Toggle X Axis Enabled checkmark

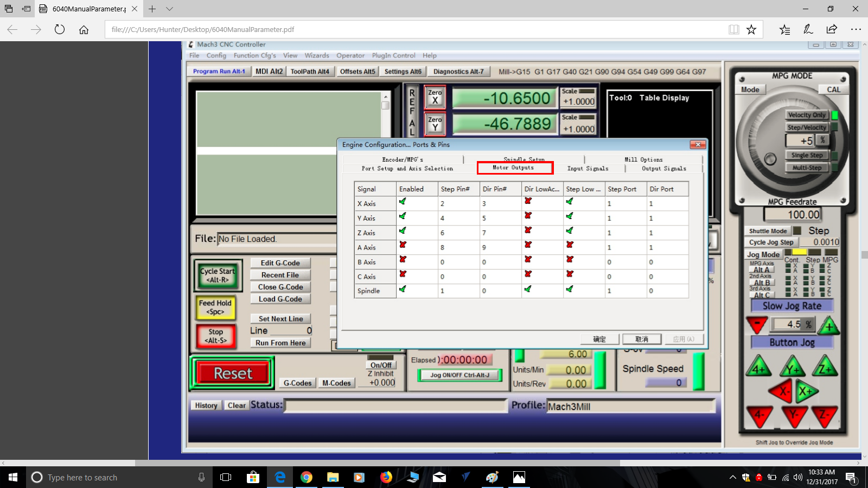coord(403,201)
